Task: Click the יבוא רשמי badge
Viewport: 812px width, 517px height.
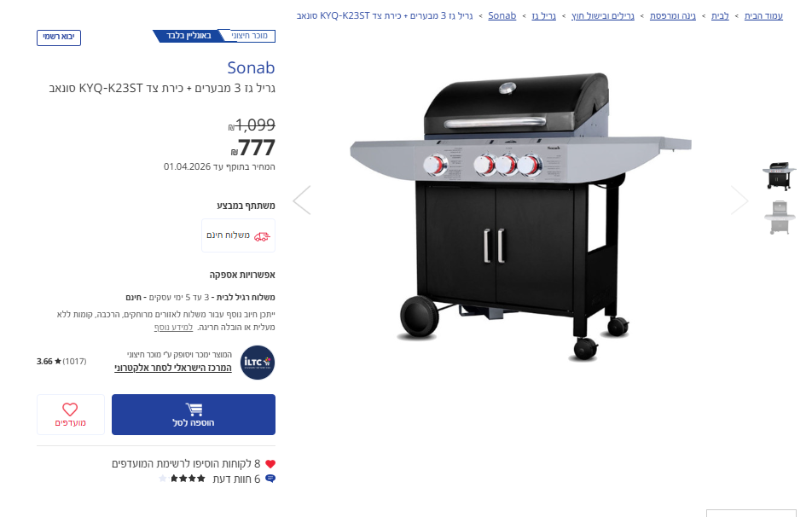Action: click(59, 38)
